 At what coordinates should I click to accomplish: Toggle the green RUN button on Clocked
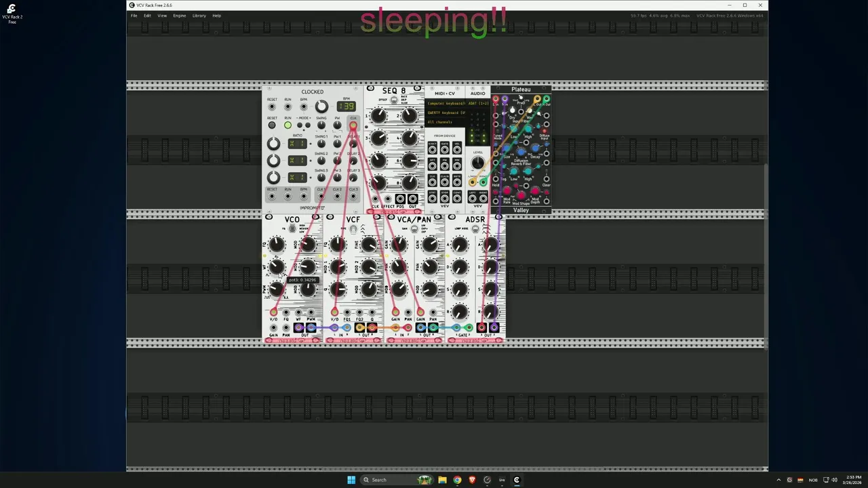[288, 125]
